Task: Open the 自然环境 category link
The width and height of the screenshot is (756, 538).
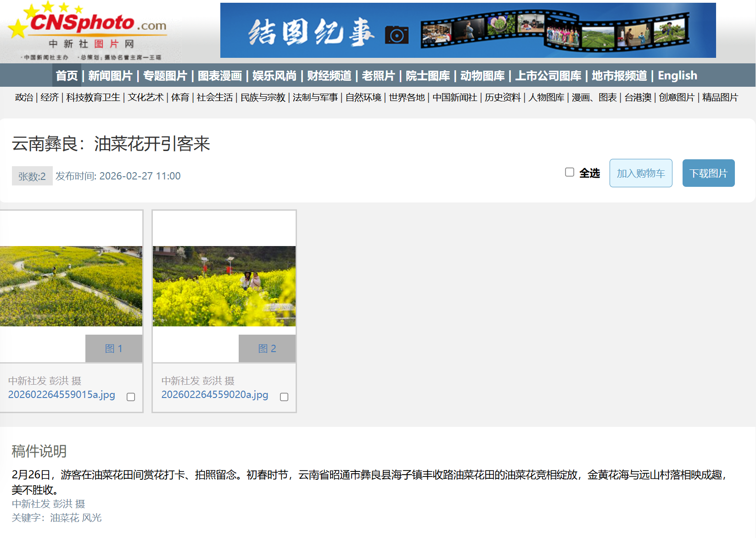Action: click(363, 97)
